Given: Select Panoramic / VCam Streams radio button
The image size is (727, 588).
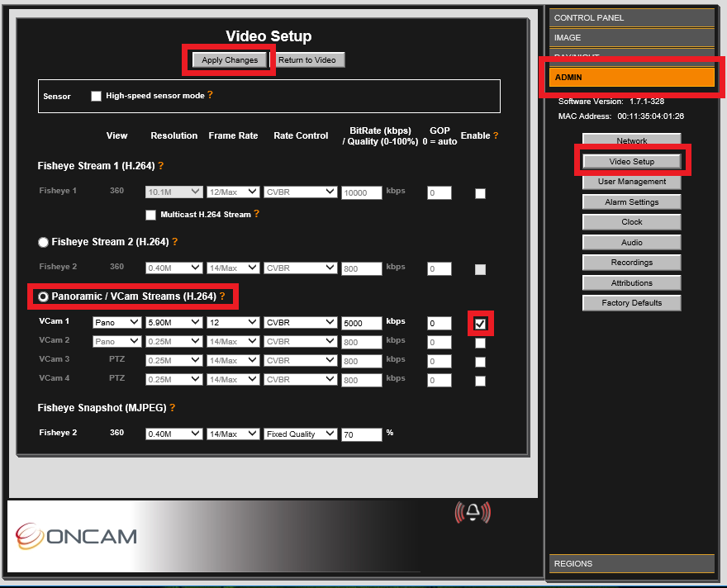Looking at the screenshot, I should tap(43, 296).
